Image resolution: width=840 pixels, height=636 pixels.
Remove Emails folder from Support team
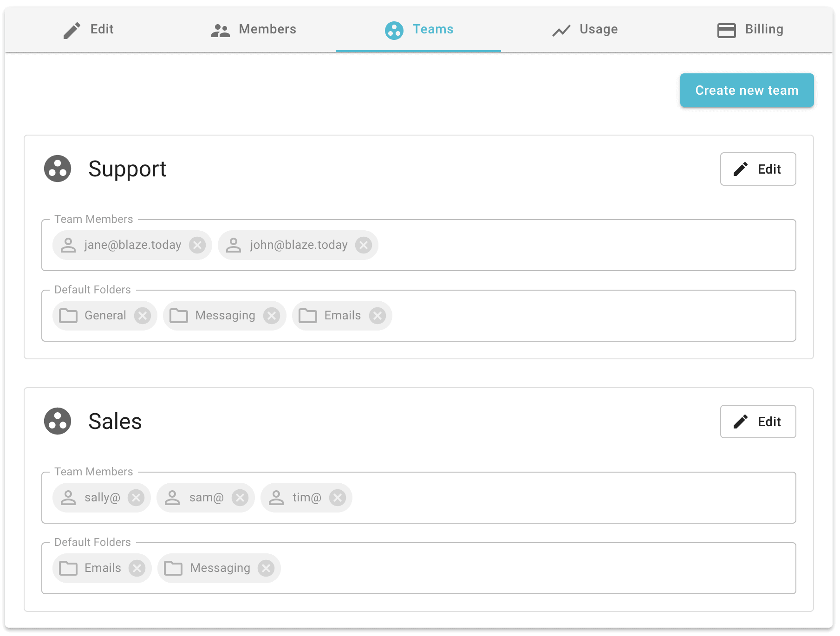378,316
